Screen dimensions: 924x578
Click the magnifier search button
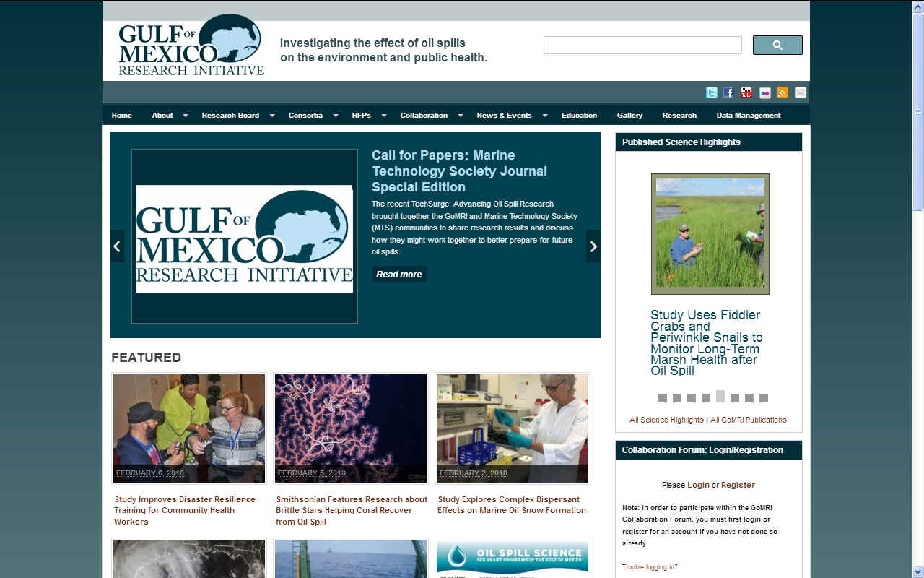point(777,45)
